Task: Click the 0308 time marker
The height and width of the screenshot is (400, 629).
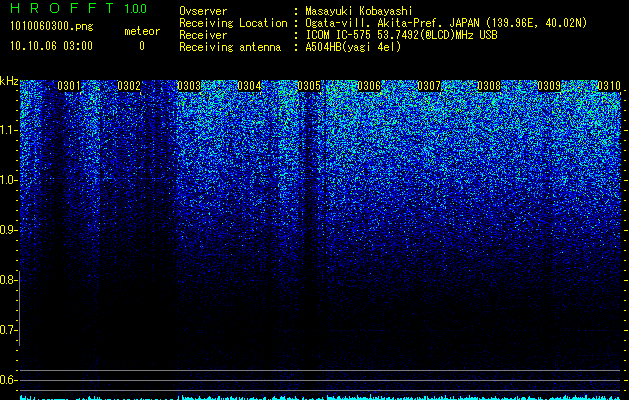Action: click(489, 86)
